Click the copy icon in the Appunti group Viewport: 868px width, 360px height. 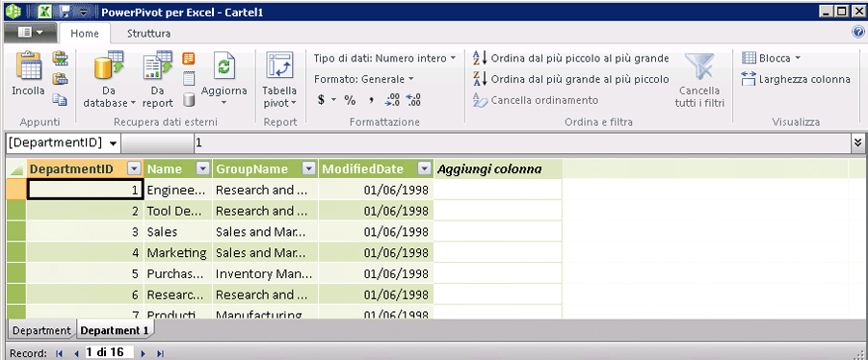coord(60,99)
